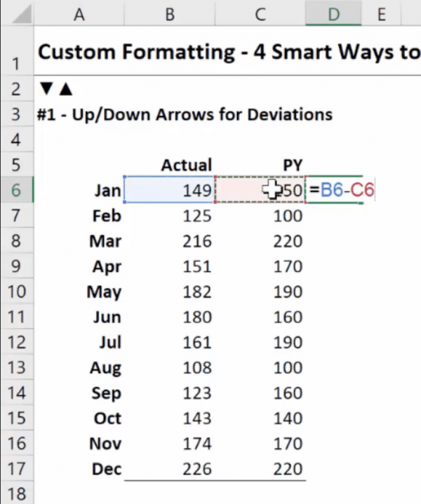Select column A header
This screenshot has height=504, width=421.
click(x=79, y=14)
